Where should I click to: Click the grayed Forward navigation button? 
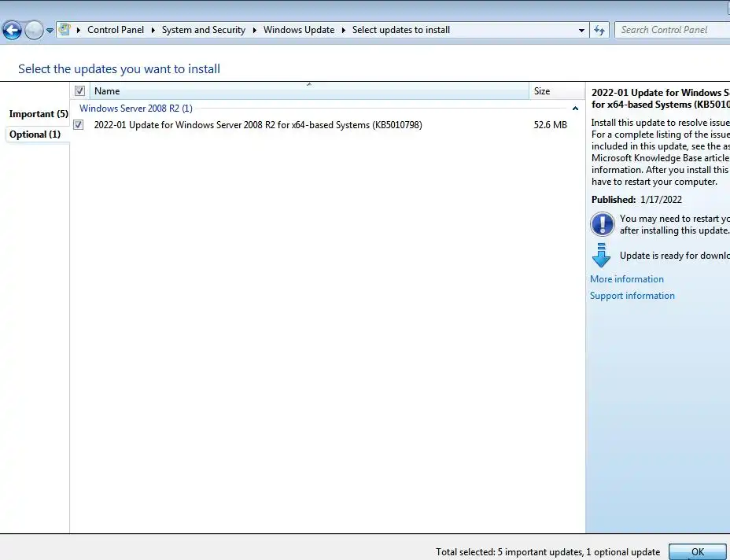point(34,30)
